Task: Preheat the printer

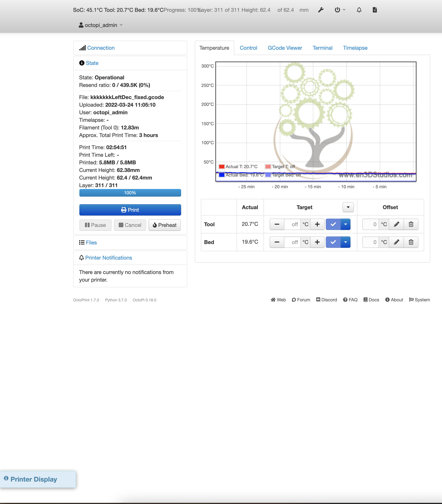Action: (165, 225)
